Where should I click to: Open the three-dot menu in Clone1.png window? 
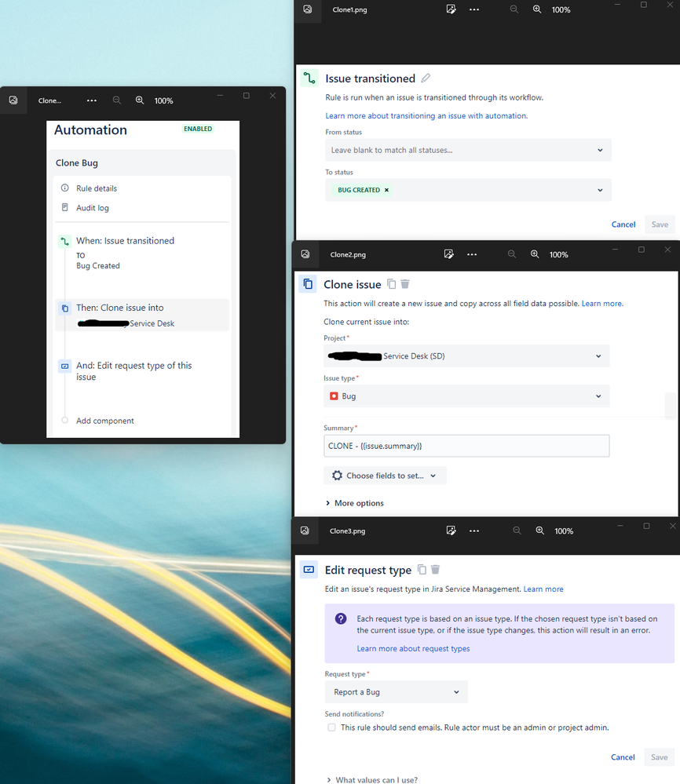(x=473, y=9)
